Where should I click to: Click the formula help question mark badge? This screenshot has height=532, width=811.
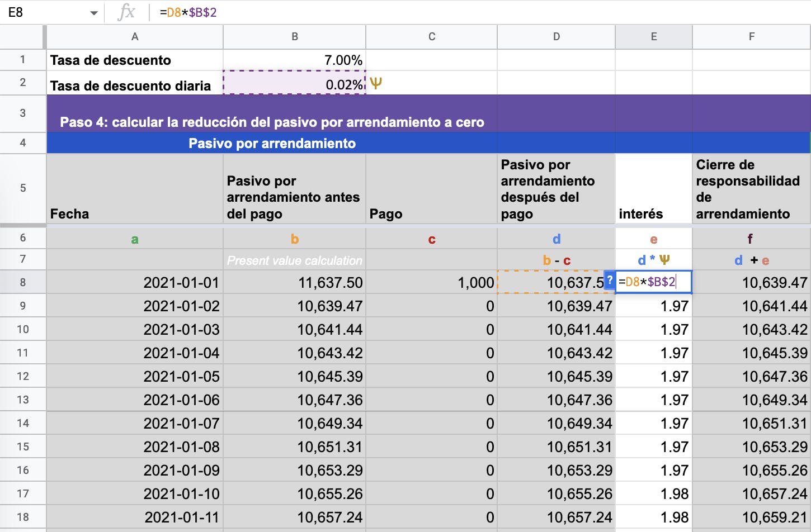click(610, 282)
